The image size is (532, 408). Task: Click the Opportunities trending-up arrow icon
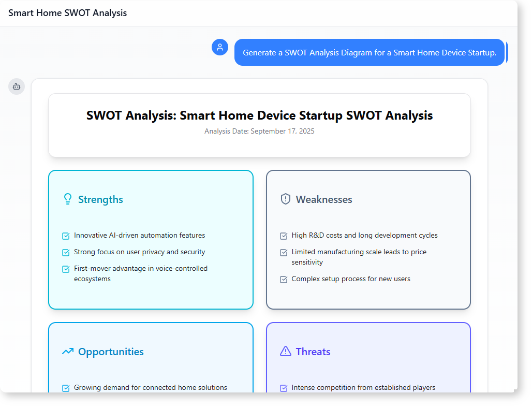[x=67, y=352]
